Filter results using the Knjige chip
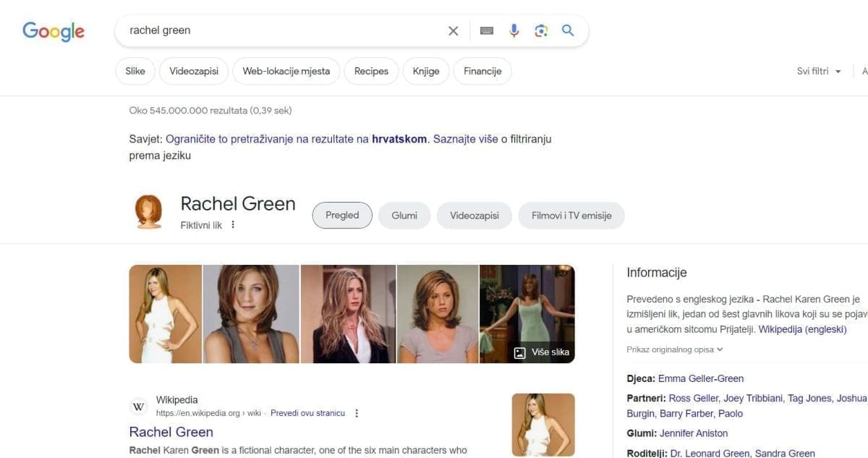 425,71
